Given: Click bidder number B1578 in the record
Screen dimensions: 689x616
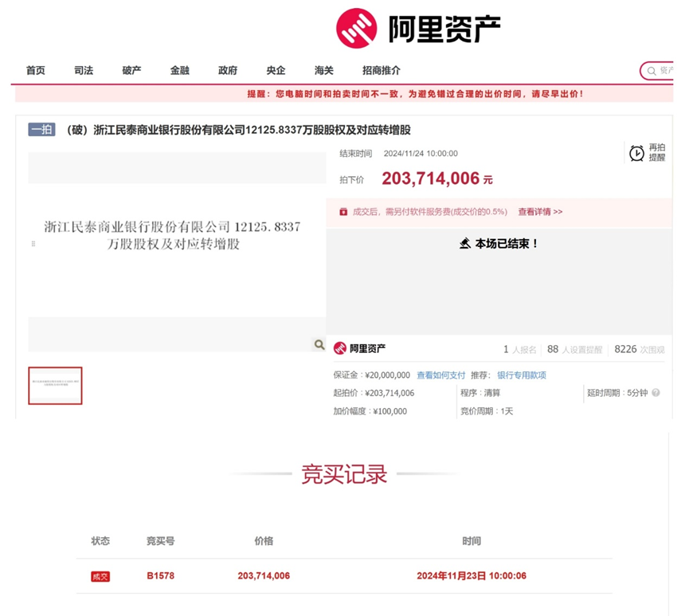Looking at the screenshot, I should coord(160,576).
